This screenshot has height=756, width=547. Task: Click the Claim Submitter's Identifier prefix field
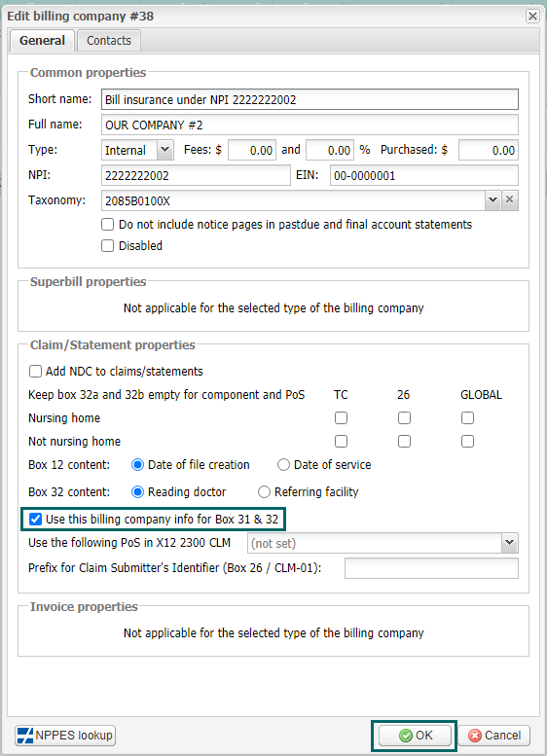coord(431,568)
